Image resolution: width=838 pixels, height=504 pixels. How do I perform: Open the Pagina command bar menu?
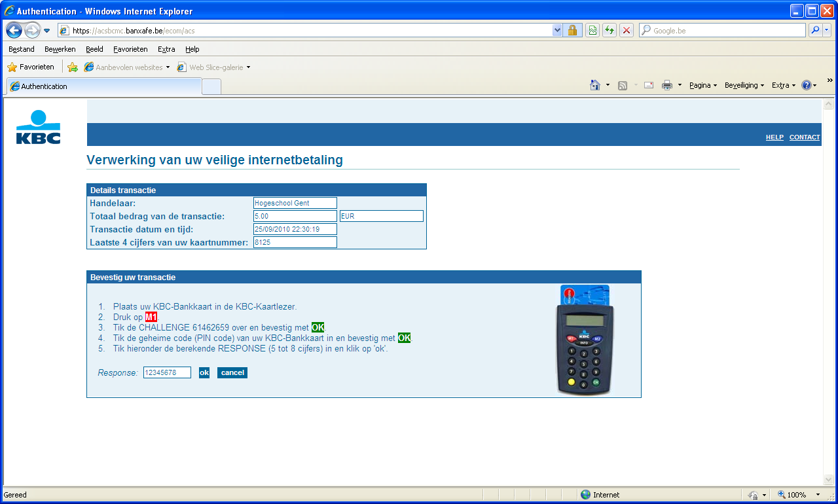(703, 85)
